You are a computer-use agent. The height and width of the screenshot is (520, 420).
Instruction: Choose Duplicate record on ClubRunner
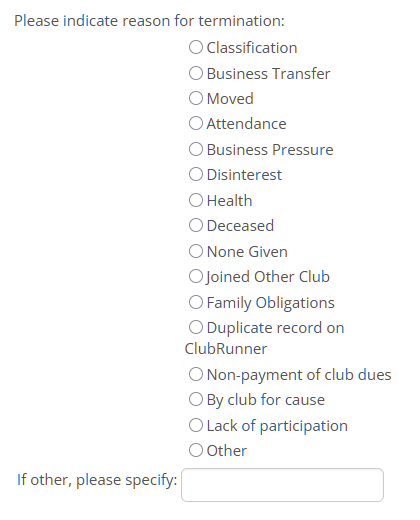point(196,327)
